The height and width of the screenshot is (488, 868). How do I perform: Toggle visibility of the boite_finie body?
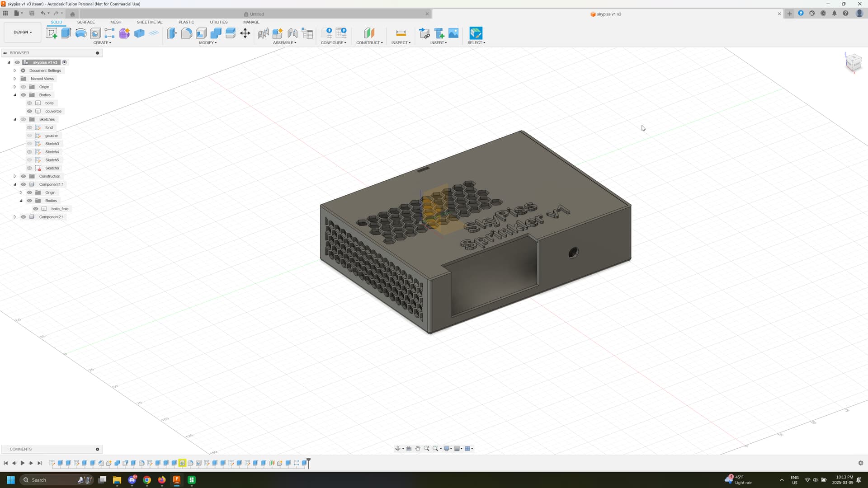(x=36, y=209)
